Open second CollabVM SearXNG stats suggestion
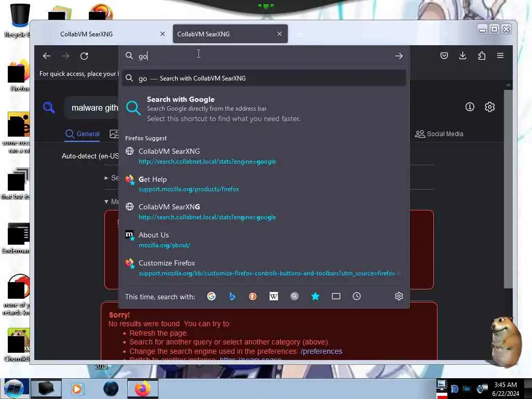The height and width of the screenshot is (399, 532). tap(264, 212)
